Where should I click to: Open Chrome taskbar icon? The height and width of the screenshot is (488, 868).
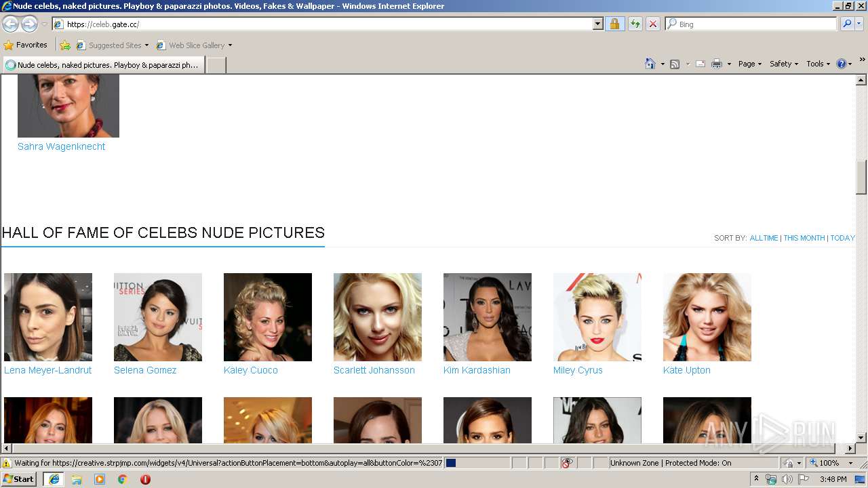pyautogui.click(x=123, y=479)
